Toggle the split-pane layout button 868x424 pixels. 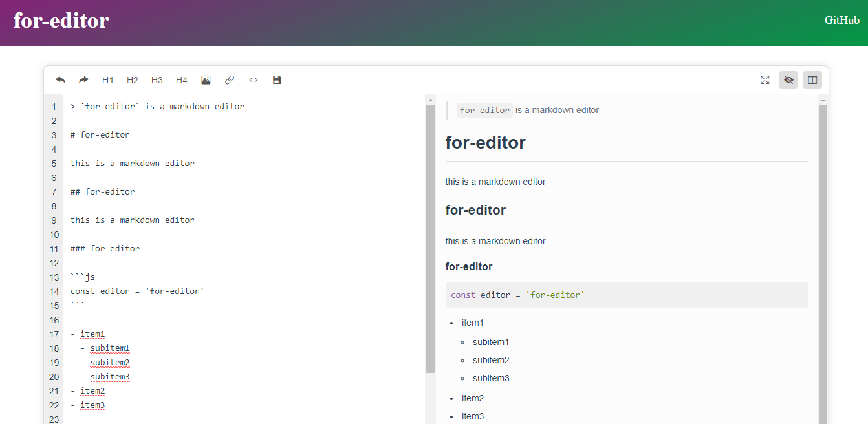(813, 80)
